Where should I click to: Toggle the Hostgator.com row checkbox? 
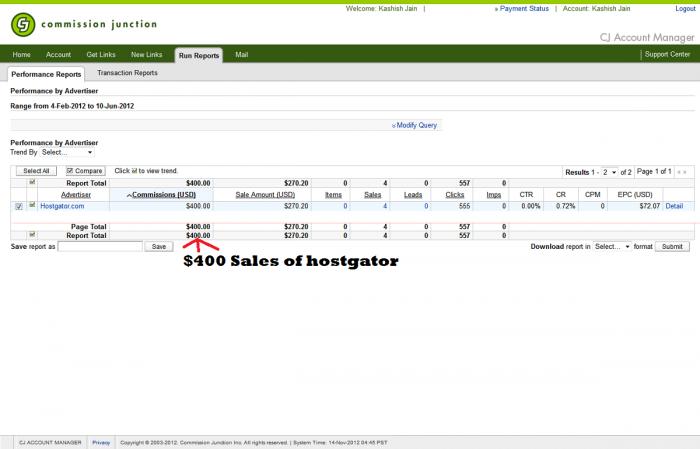pos(19,206)
